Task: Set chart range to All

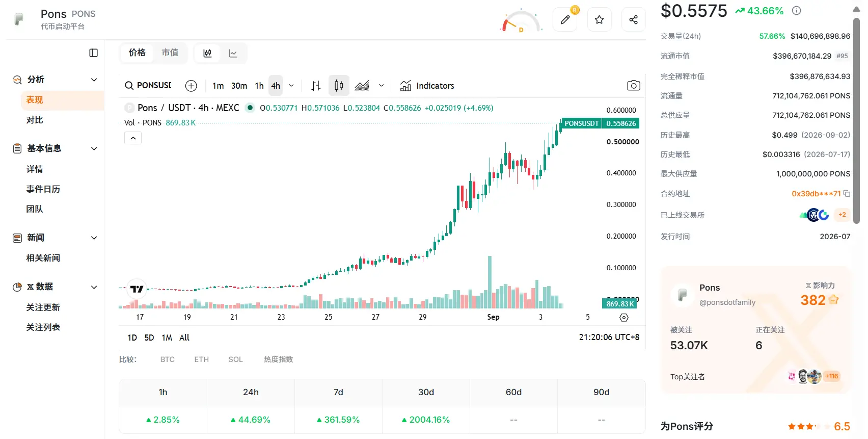Action: [x=184, y=338]
